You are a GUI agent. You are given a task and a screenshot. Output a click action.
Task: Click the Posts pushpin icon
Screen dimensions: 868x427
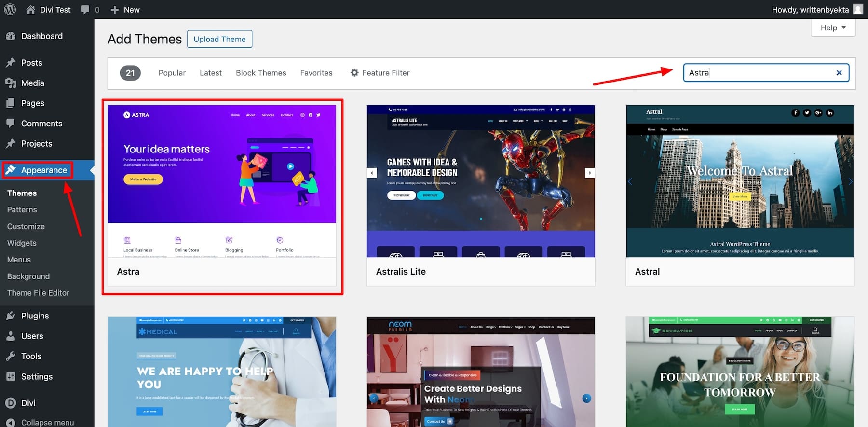(x=11, y=63)
